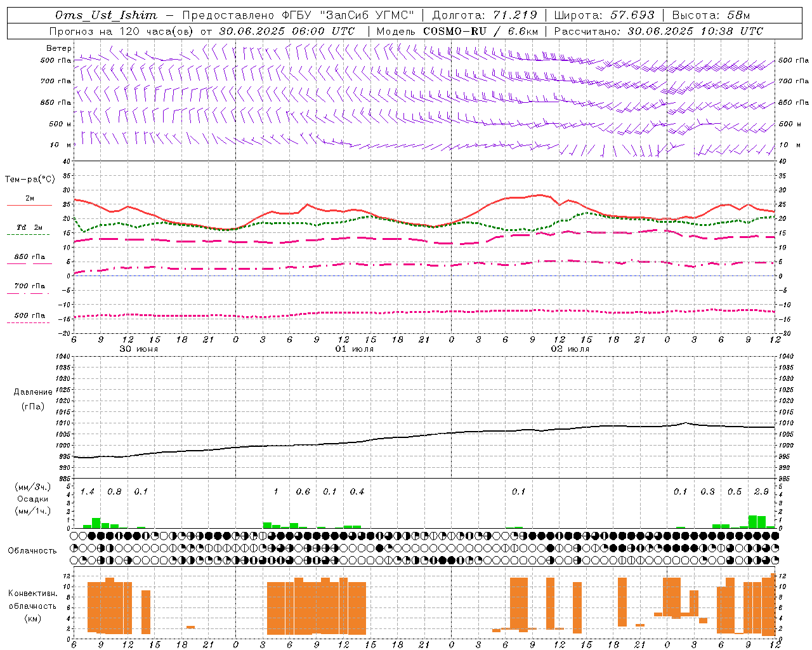Image resolution: width=812 pixels, height=650 pixels.
Task: Click the longitude value Долгота: 71.219
Action: (485, 15)
